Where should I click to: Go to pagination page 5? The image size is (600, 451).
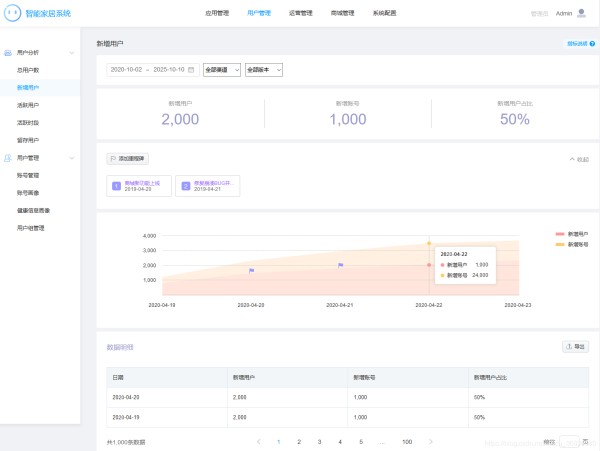(x=361, y=442)
